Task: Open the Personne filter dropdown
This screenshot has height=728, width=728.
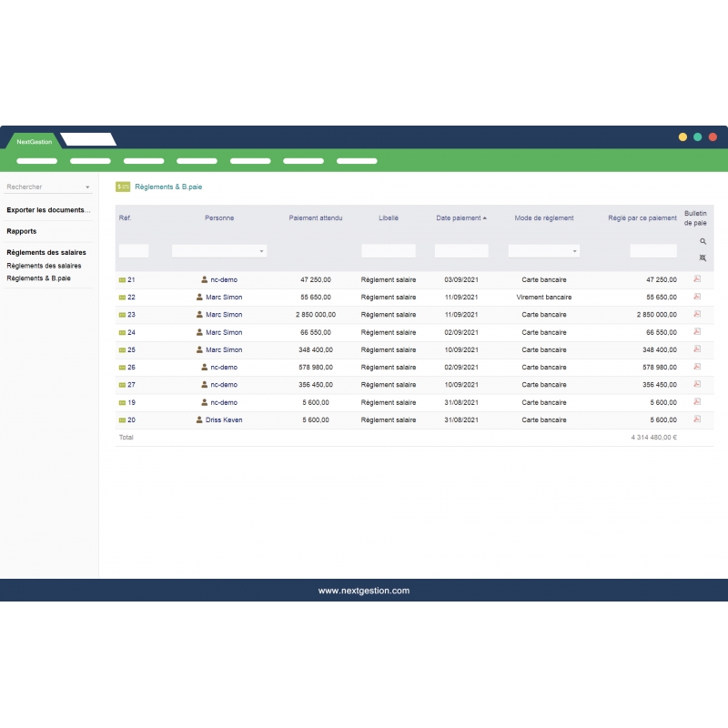Action: [x=260, y=250]
